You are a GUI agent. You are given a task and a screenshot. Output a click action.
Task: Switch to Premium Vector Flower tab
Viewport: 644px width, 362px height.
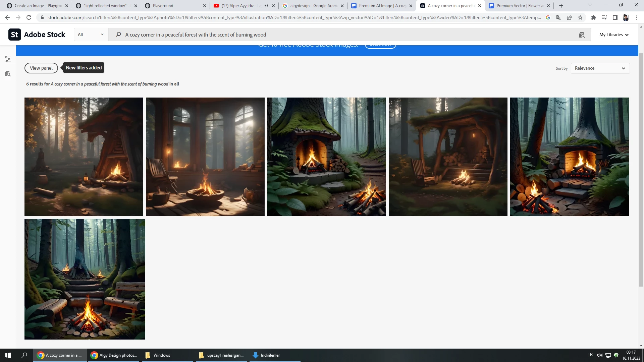pos(518,6)
